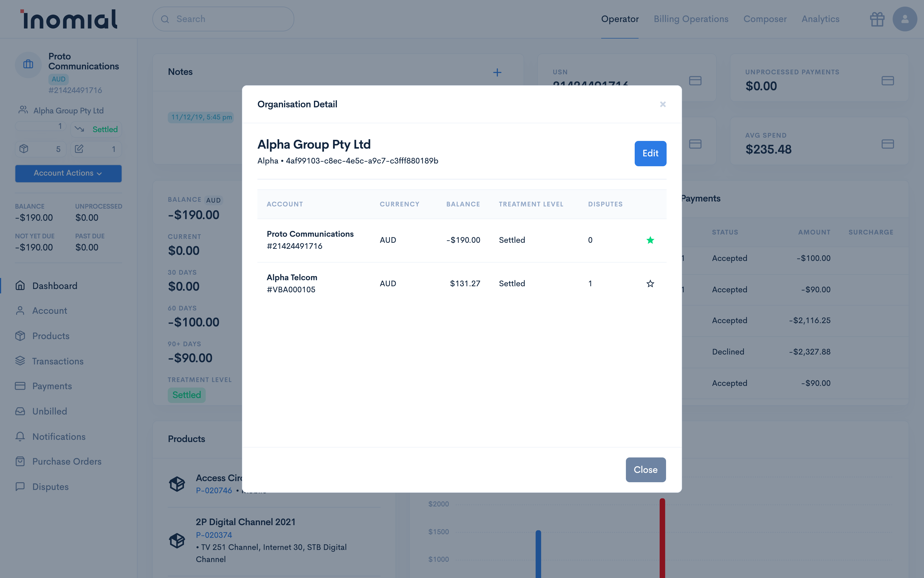The width and height of the screenshot is (924, 578).
Task: Go to Purchase Orders in the sidebar
Action: [x=67, y=461]
